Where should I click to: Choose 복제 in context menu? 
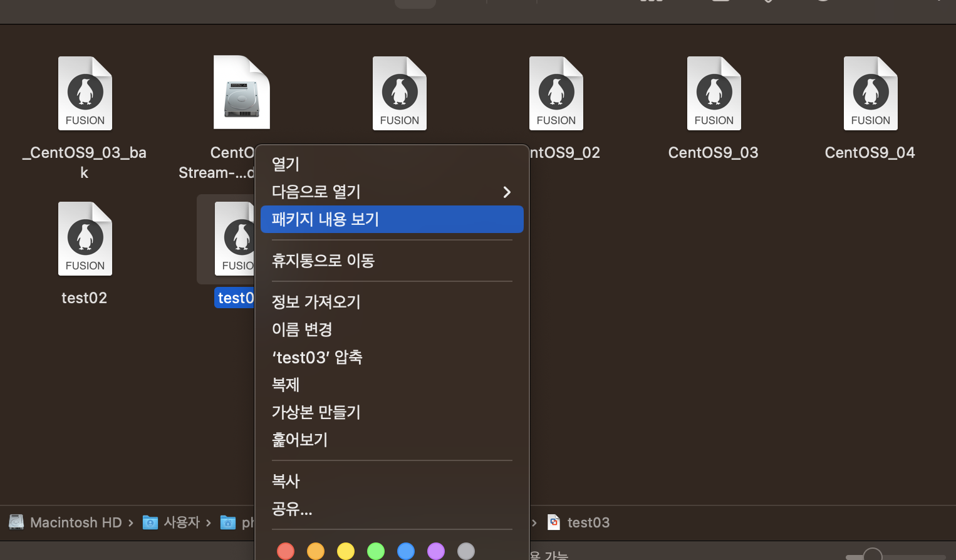[392, 385]
